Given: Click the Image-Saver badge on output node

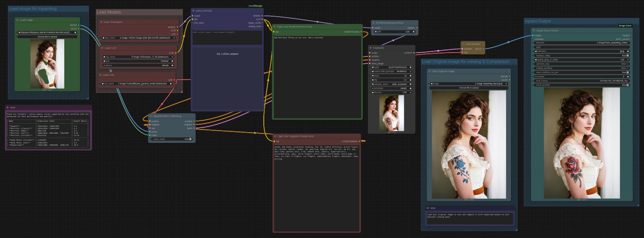Looking at the screenshot, I should pyautogui.click(x=625, y=26).
